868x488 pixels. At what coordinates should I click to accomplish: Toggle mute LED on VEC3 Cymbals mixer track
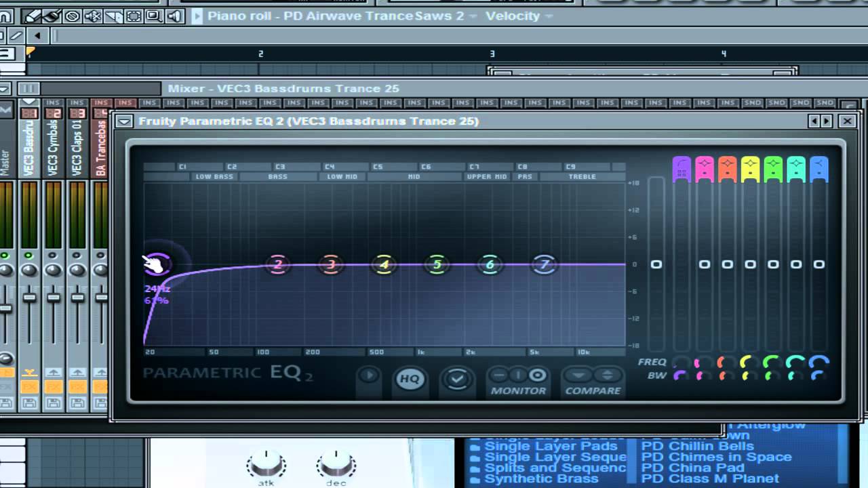coord(53,256)
